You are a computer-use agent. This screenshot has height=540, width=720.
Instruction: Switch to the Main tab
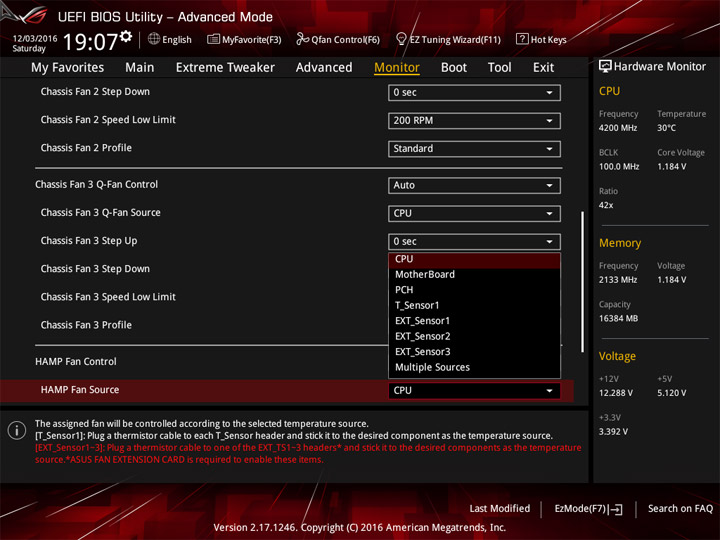click(x=140, y=68)
